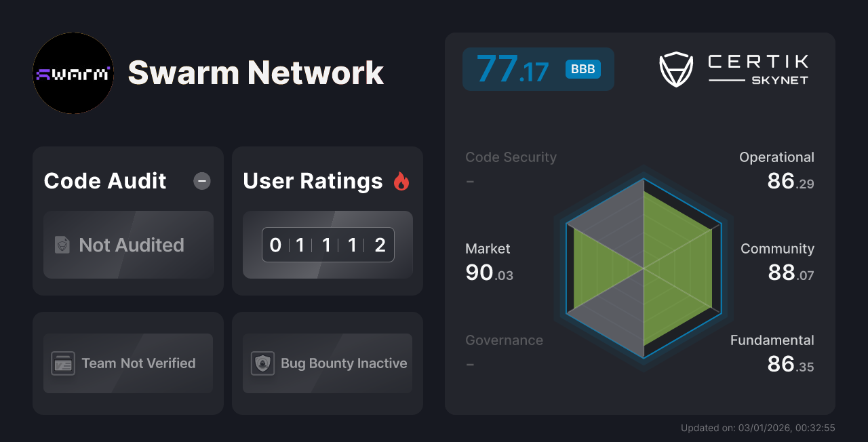Click the bug shield icon for Bug Bounty

pos(262,363)
